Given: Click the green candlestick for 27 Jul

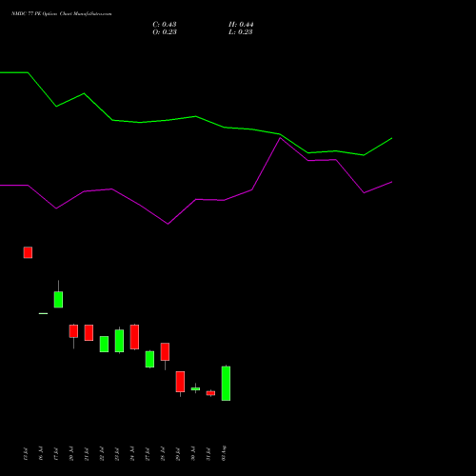Looking at the screenshot, I should point(149,359).
